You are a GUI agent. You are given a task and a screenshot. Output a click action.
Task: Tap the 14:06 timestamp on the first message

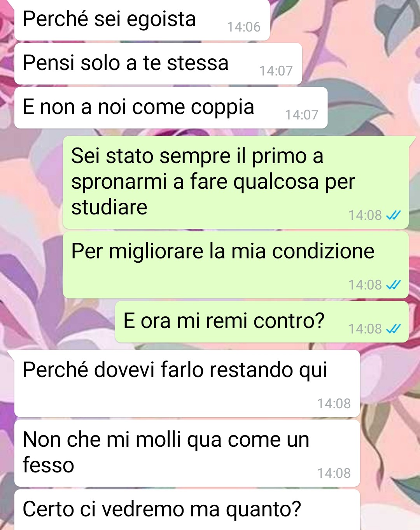244,27
